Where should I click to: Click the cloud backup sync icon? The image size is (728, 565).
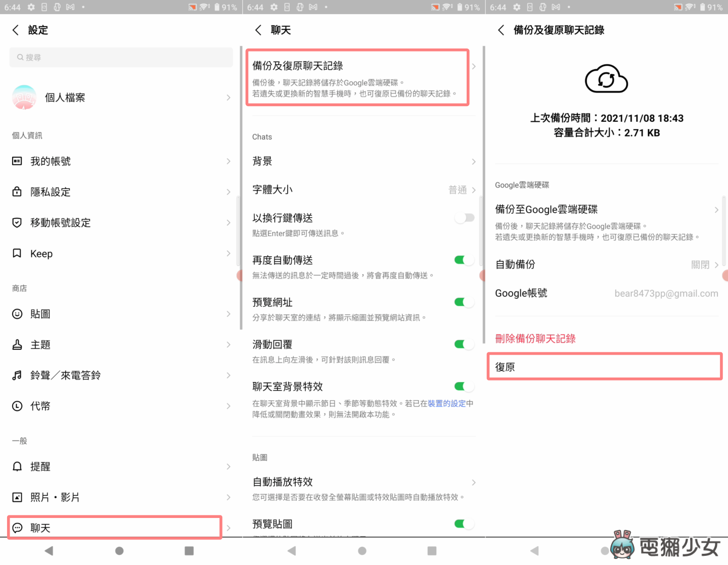pos(606,79)
